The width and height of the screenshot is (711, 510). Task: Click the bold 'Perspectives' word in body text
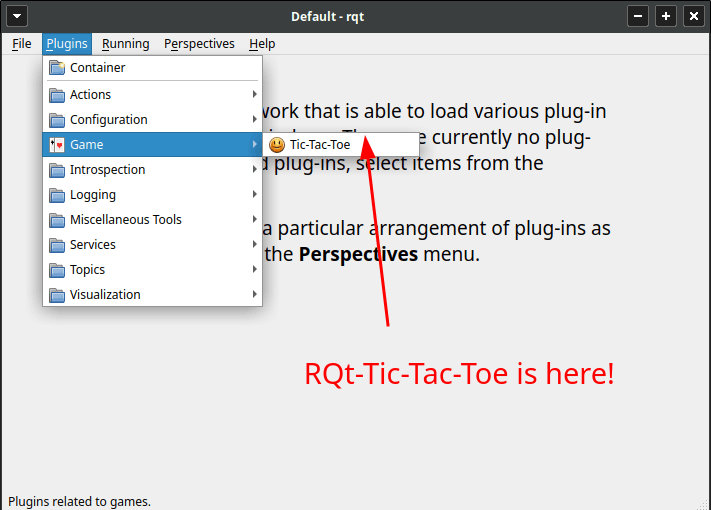[x=358, y=254]
